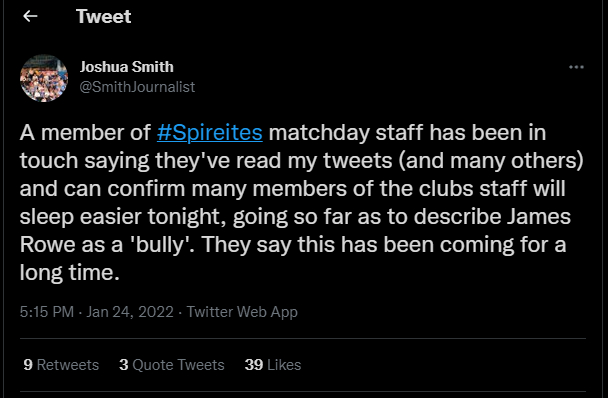Click the Tweet header title
Viewport: 608px width, 398px height.
pos(104,16)
